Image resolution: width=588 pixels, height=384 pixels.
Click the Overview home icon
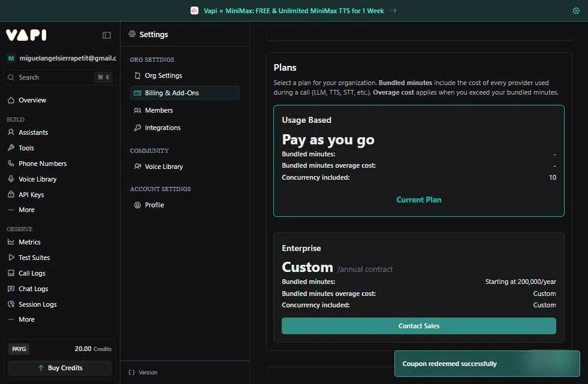[11, 100]
